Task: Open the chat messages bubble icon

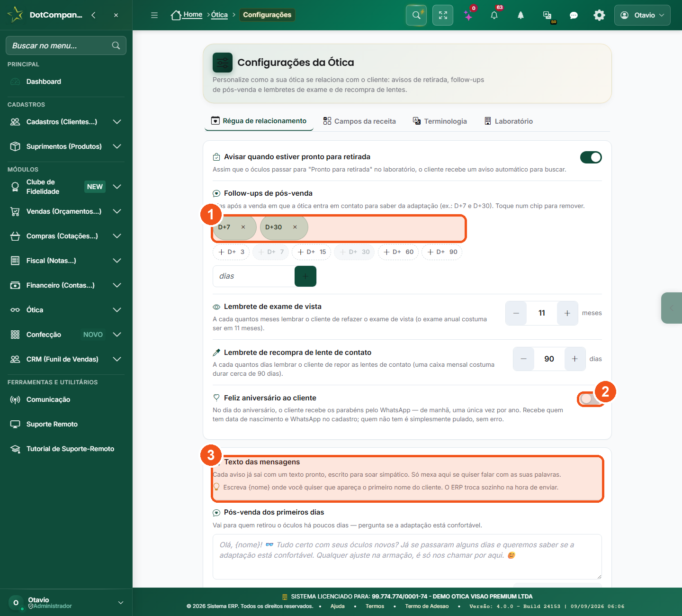Action: 574,16
